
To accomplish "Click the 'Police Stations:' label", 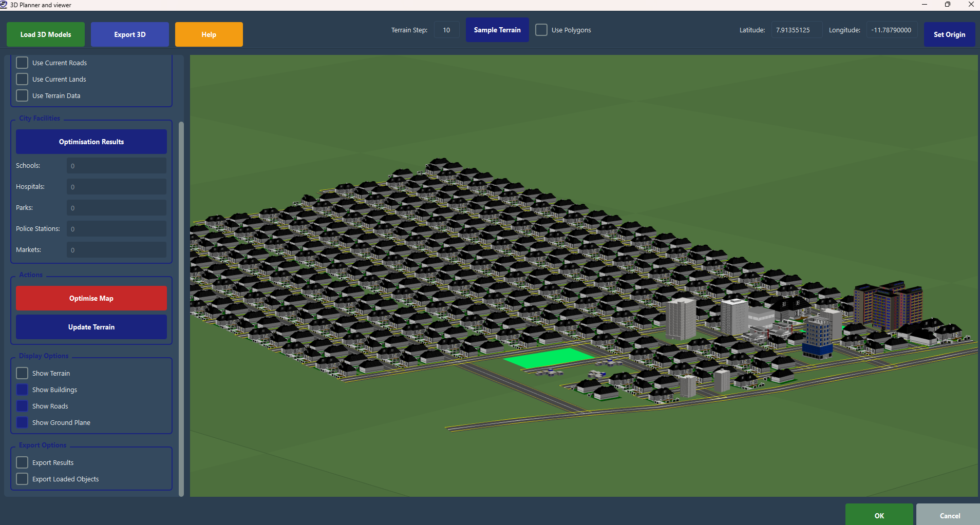I will [x=38, y=228].
